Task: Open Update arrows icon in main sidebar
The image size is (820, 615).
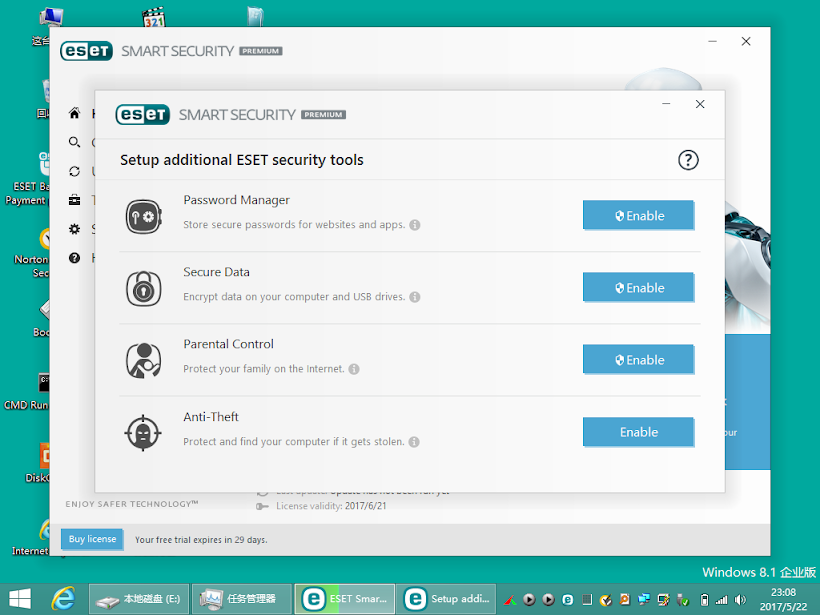Action: 74,172
